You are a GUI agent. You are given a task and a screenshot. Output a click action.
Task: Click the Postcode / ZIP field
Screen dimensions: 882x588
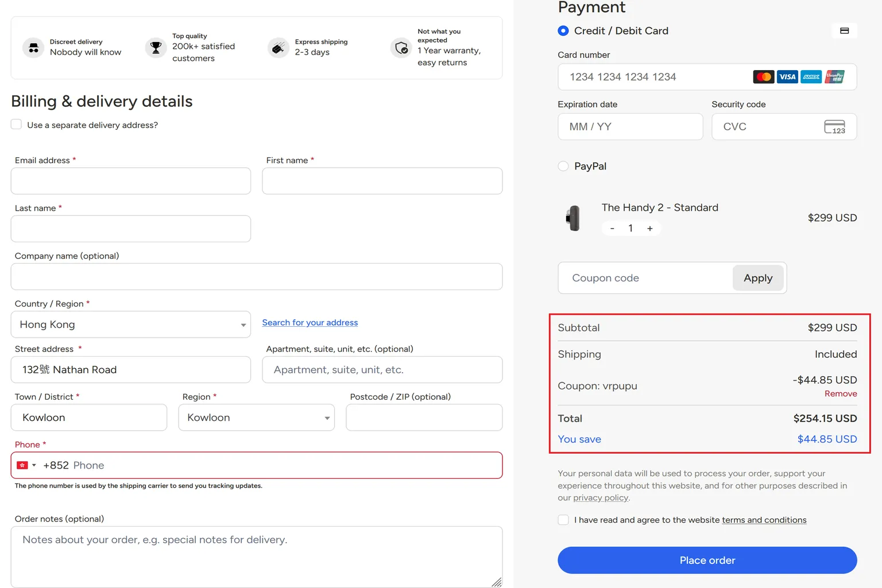coord(424,417)
